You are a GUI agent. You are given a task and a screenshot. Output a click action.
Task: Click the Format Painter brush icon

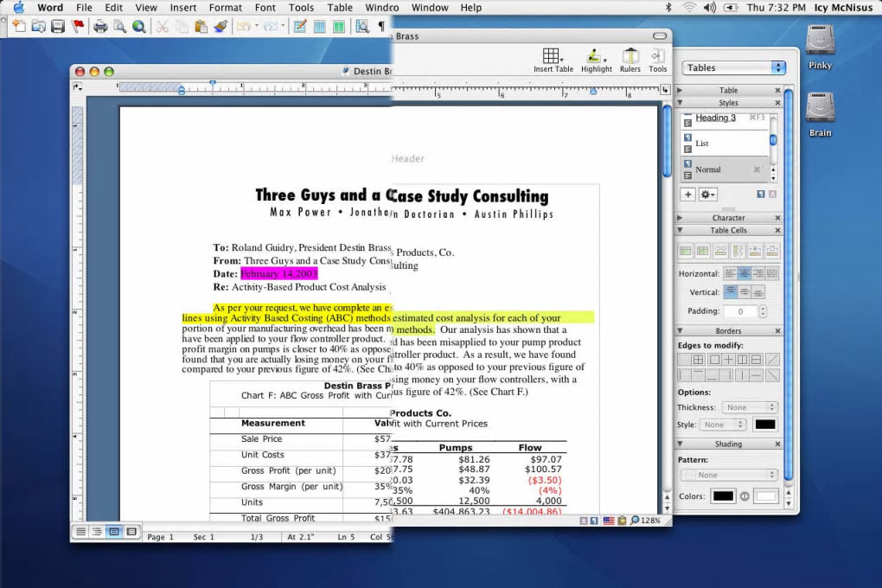[220, 27]
